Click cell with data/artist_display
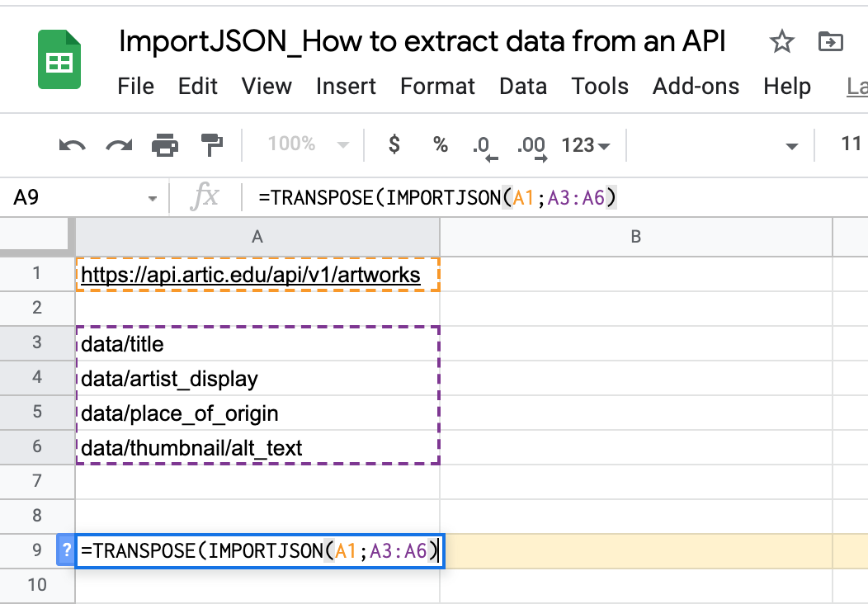The image size is (868, 604). click(x=257, y=378)
